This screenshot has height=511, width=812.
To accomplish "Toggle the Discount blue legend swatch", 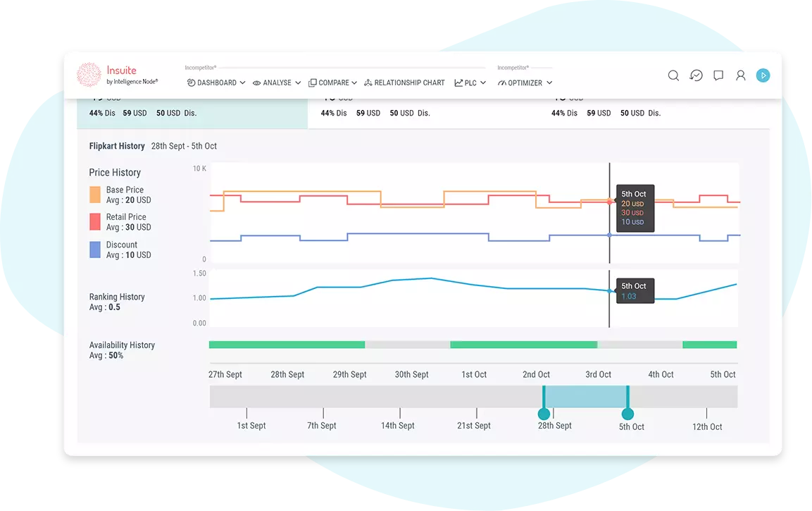I will tap(95, 250).
